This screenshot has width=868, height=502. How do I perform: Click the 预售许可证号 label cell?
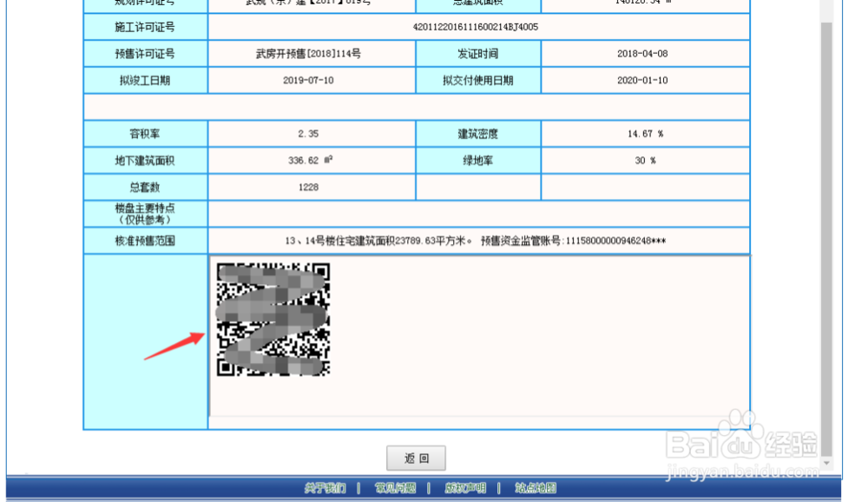click(x=146, y=54)
